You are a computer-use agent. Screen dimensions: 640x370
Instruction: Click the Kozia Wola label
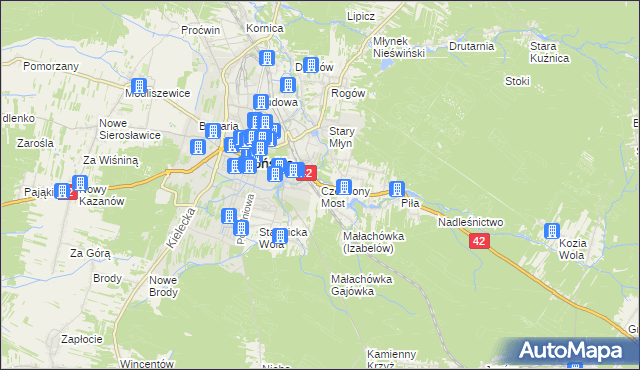pos(572,249)
